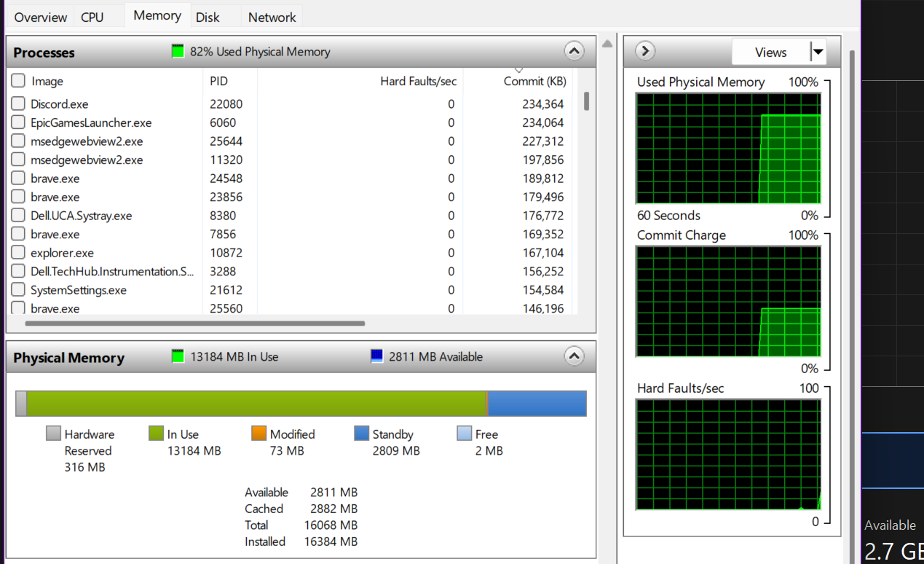The width and height of the screenshot is (924, 564).
Task: Select the SystemSettings.exe row
Action: point(291,290)
